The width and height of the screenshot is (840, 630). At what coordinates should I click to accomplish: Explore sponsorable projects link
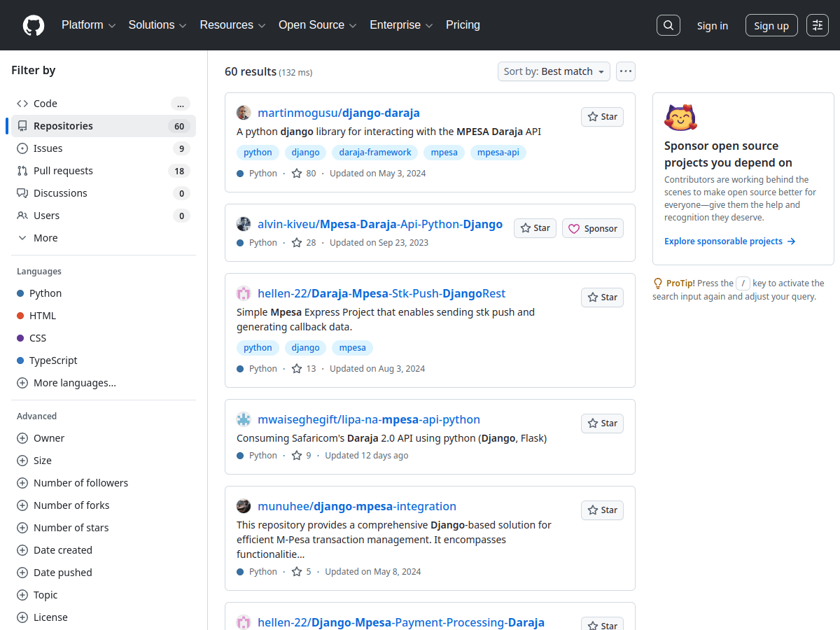(x=730, y=241)
